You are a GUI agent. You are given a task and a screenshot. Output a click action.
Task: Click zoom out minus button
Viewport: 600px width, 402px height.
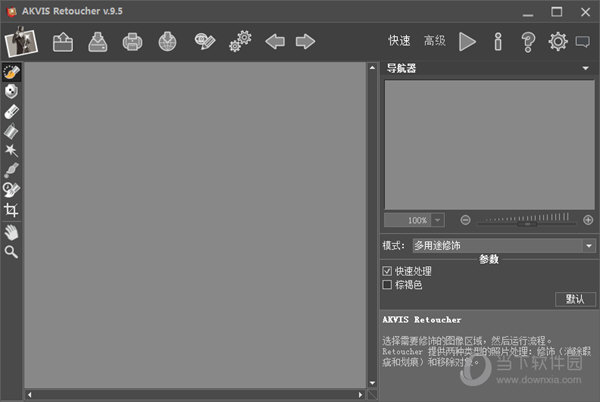click(x=465, y=220)
